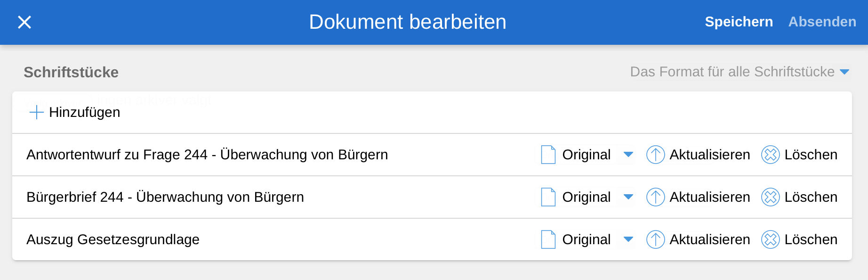Viewport: 868px width, 280px height.
Task: Select the Bürgerbrief 244 document title
Action: [165, 197]
